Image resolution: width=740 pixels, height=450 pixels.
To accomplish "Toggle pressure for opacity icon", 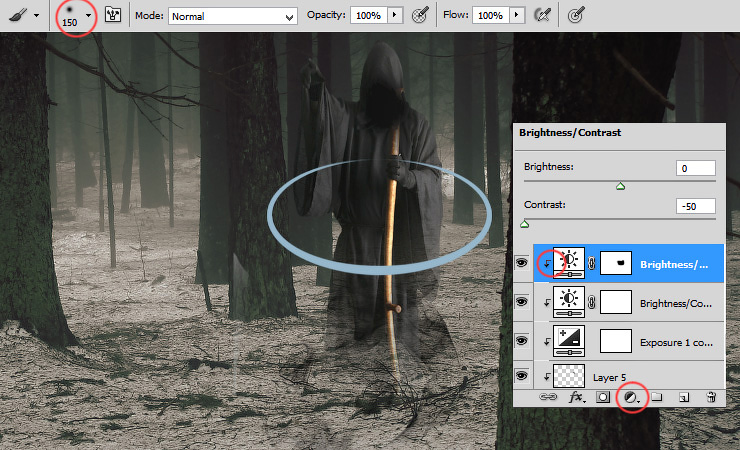I will tap(420, 15).
